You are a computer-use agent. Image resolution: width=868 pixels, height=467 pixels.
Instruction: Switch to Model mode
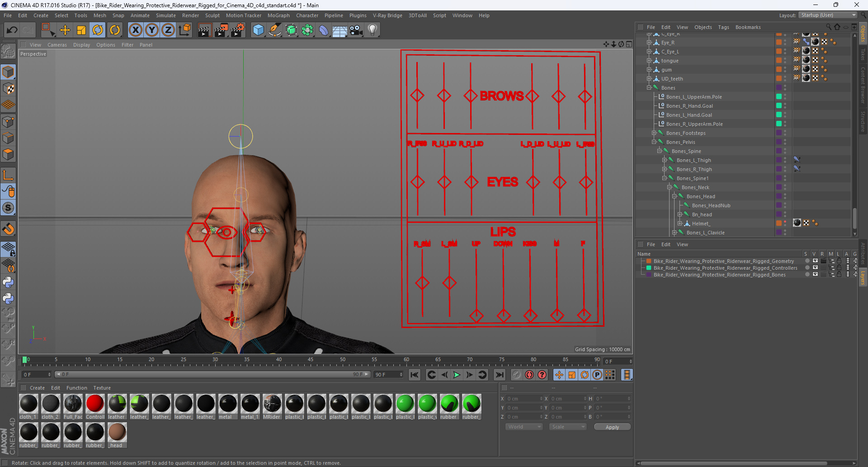[8, 72]
